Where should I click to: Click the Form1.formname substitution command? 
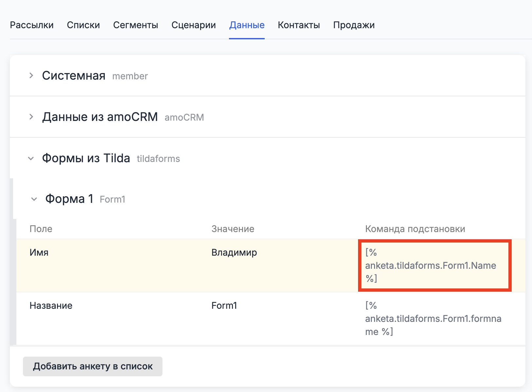[x=433, y=319]
